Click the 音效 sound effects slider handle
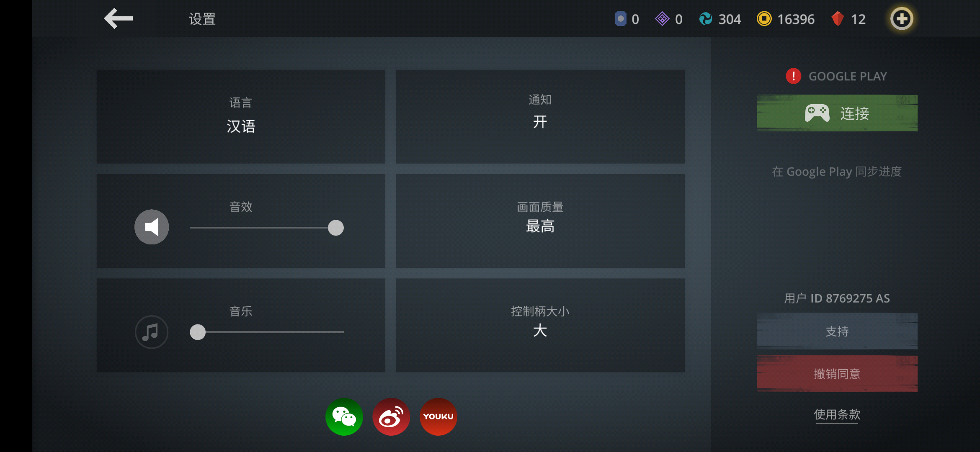The width and height of the screenshot is (980, 452). 336,228
